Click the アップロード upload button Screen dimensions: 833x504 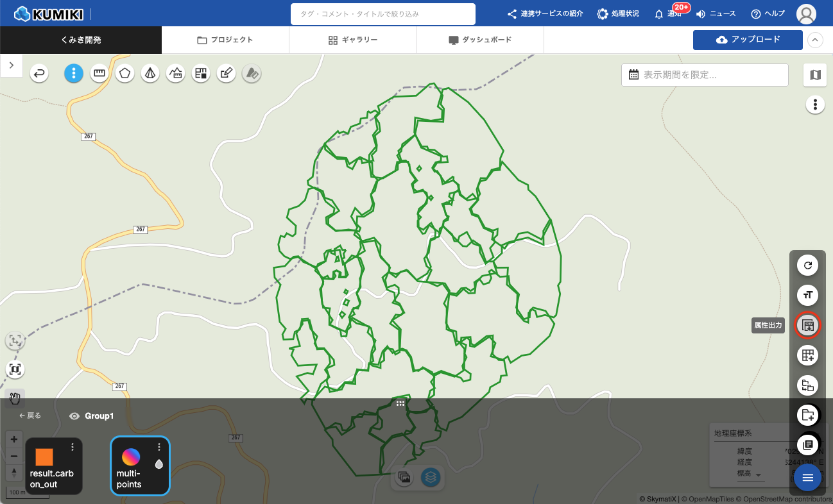point(748,40)
